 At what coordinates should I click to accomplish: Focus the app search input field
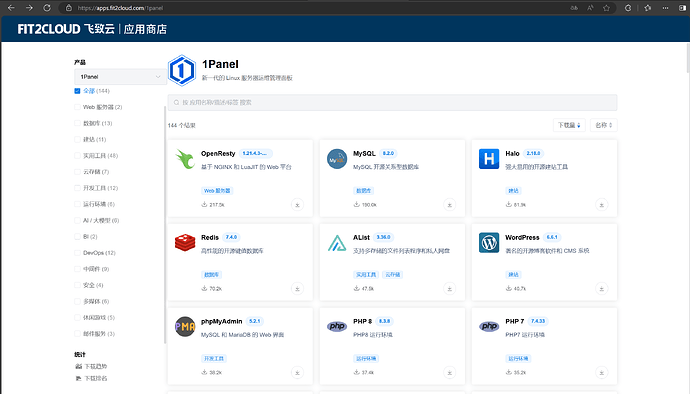(392, 102)
